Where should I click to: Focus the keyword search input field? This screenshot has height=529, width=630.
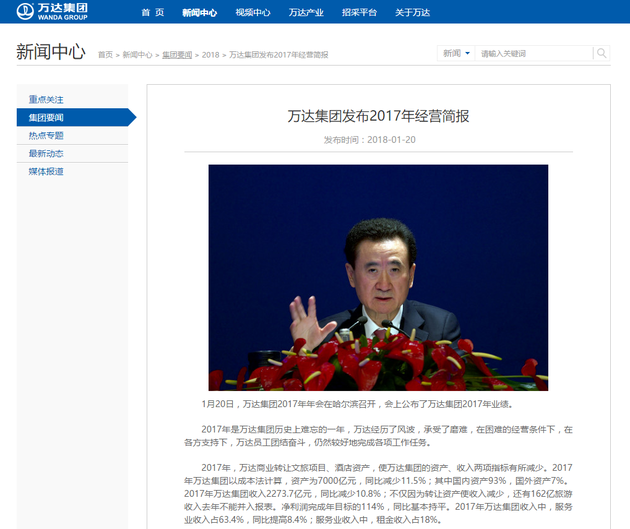click(534, 53)
